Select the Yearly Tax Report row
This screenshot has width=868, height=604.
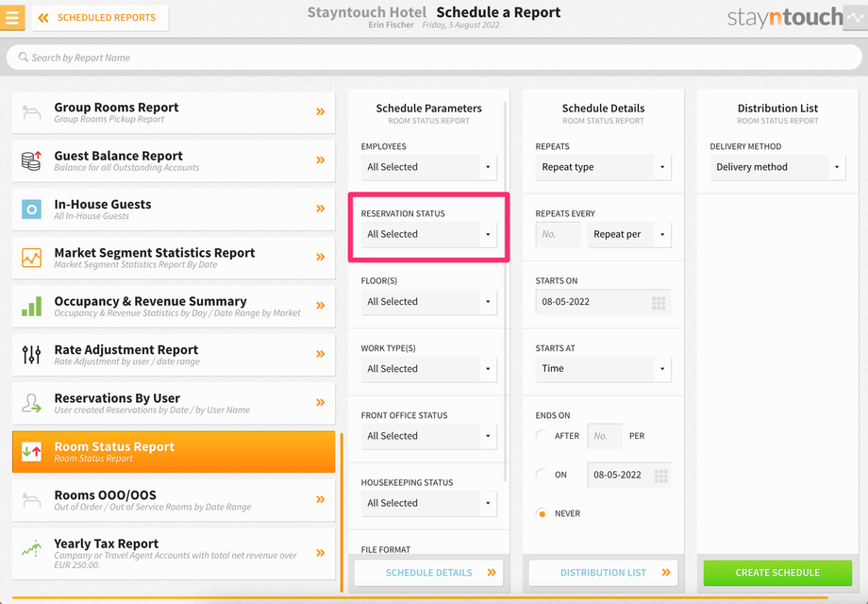click(174, 554)
